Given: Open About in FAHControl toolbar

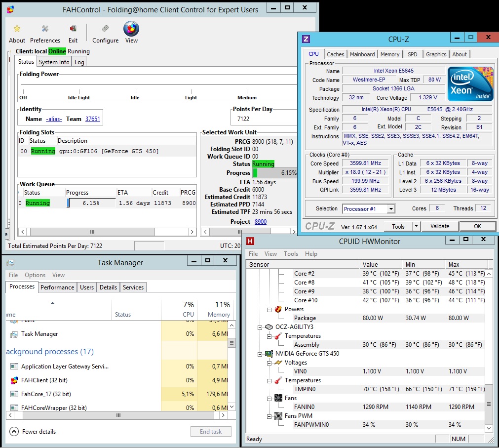Looking at the screenshot, I should 17,34.
